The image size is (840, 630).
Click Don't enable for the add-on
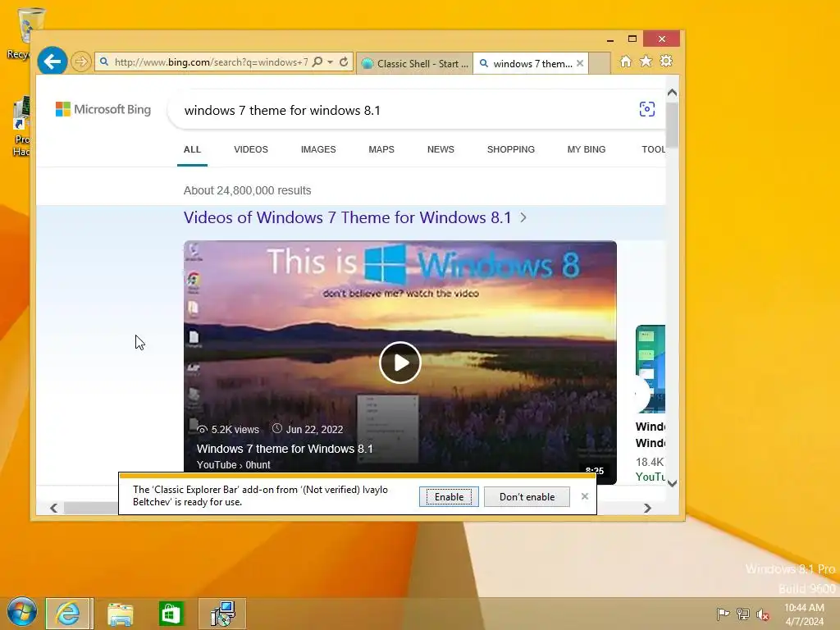point(527,496)
